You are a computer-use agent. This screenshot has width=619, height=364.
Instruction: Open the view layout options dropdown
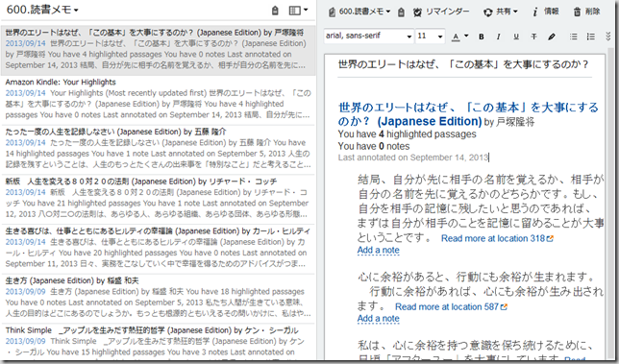[298, 11]
